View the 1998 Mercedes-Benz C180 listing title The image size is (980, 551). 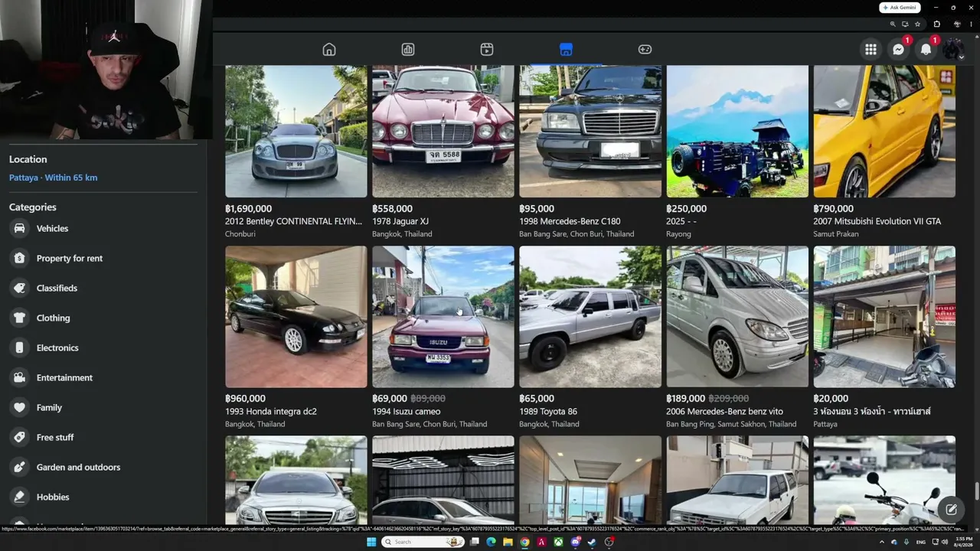point(570,221)
